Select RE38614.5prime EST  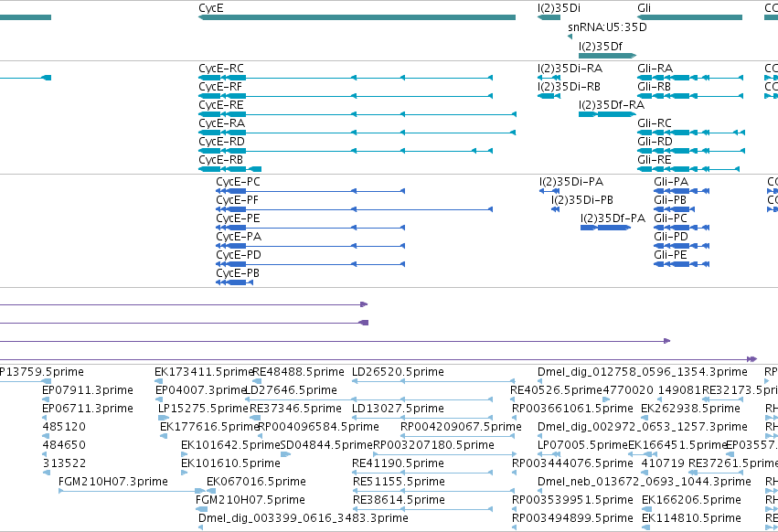399,500
